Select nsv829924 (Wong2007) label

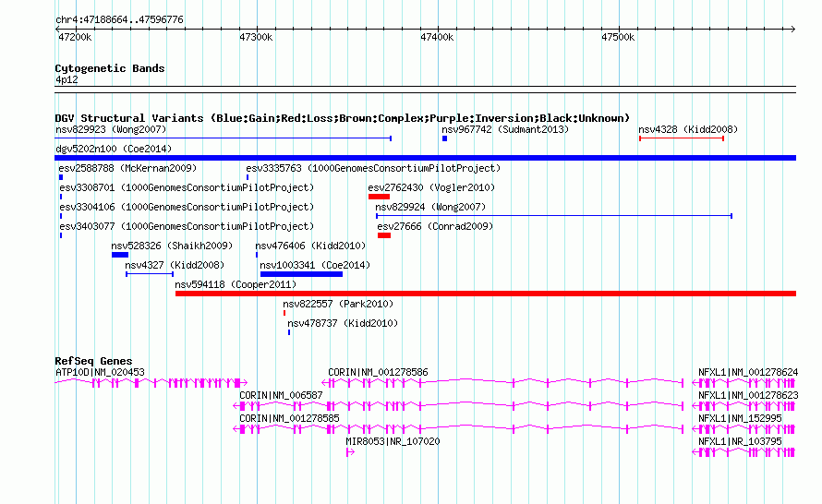430,207
